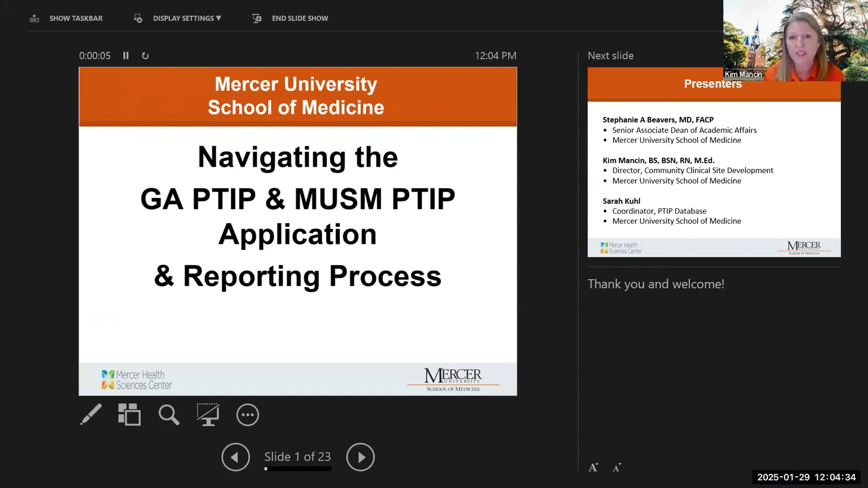Advance to the next slide
This screenshot has width=868, height=488.
click(x=360, y=457)
